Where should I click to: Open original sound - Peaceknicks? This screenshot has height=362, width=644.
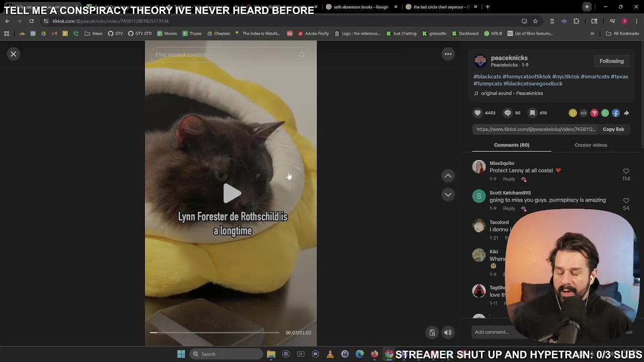tap(512, 93)
